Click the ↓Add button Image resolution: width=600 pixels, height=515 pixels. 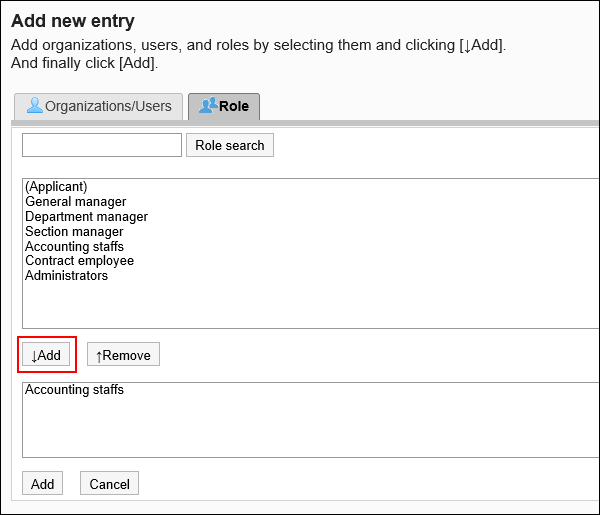46,354
